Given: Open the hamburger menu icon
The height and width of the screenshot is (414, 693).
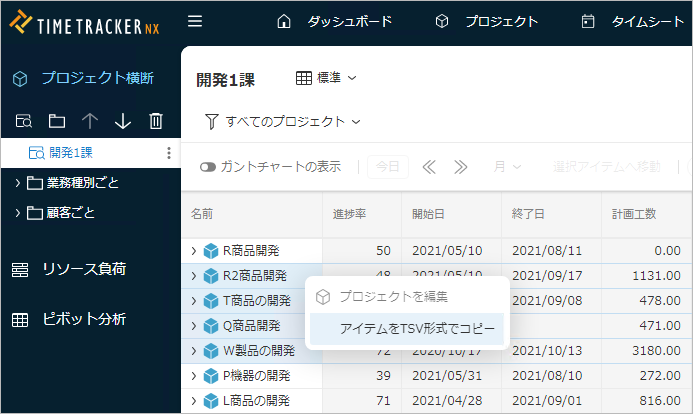Looking at the screenshot, I should tap(195, 21).
